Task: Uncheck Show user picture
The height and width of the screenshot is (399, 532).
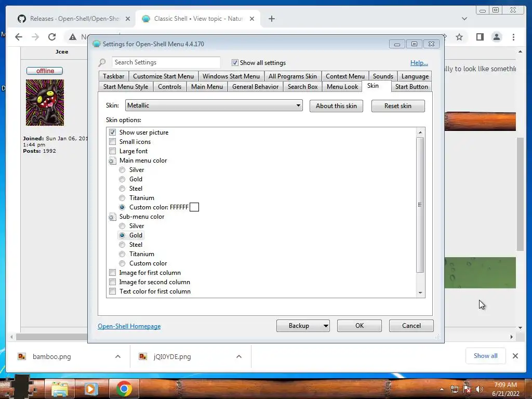Action: [x=112, y=132]
